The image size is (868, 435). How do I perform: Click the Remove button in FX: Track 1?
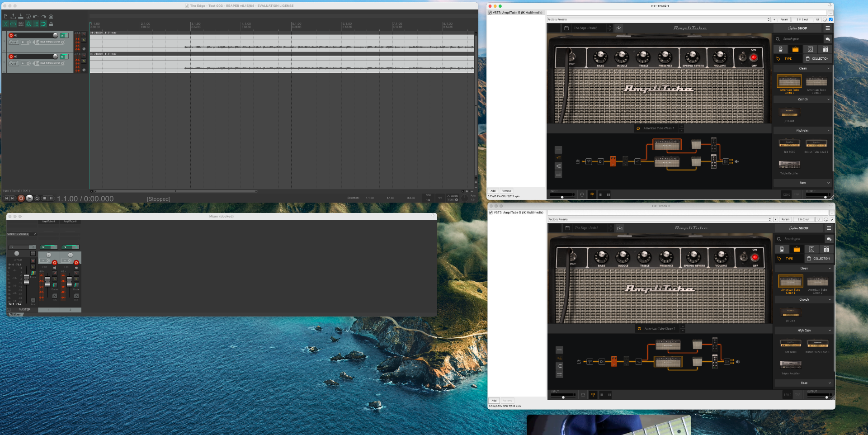[506, 191]
